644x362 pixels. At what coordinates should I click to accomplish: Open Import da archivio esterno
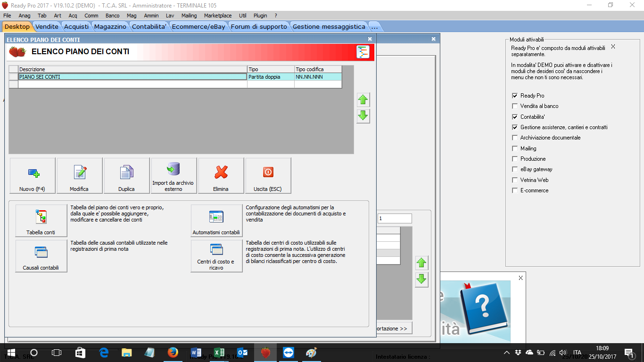click(174, 175)
